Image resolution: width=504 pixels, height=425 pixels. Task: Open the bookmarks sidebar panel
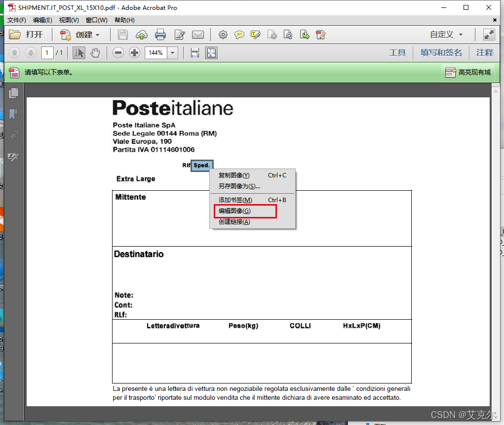pos(13,115)
